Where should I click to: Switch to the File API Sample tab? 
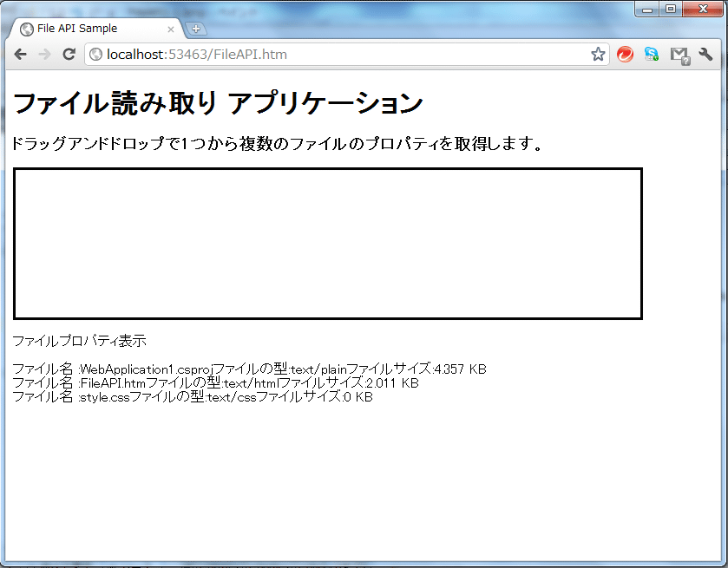click(91, 27)
